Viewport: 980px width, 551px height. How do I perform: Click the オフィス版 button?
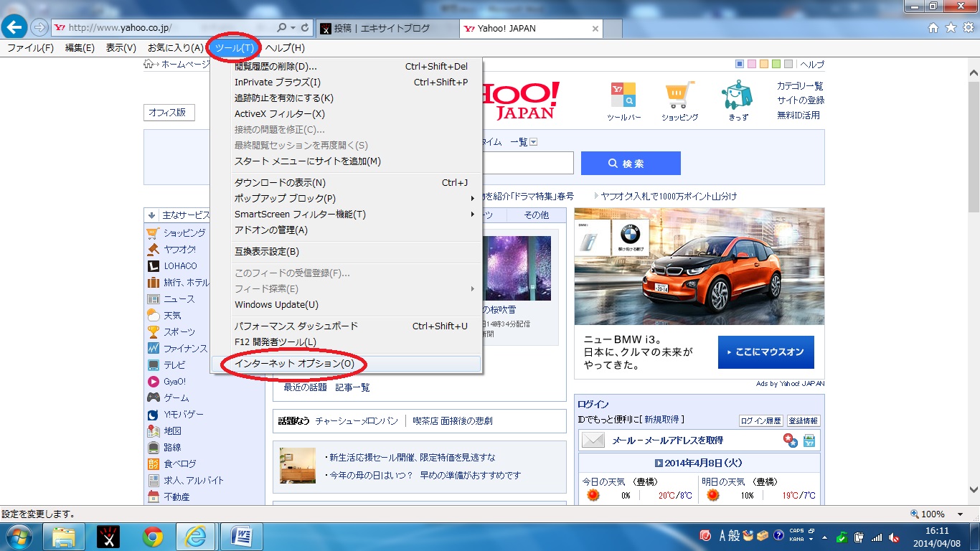169,113
